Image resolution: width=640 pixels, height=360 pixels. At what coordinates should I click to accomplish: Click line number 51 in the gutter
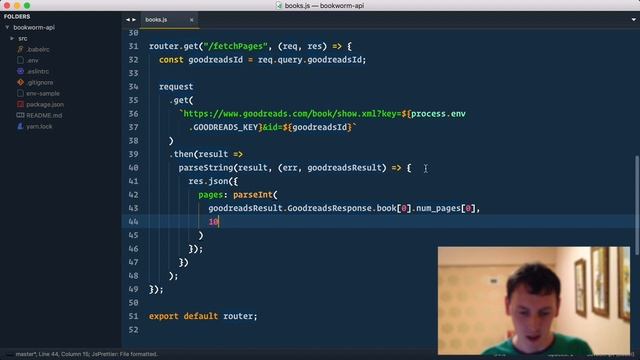pyautogui.click(x=133, y=316)
